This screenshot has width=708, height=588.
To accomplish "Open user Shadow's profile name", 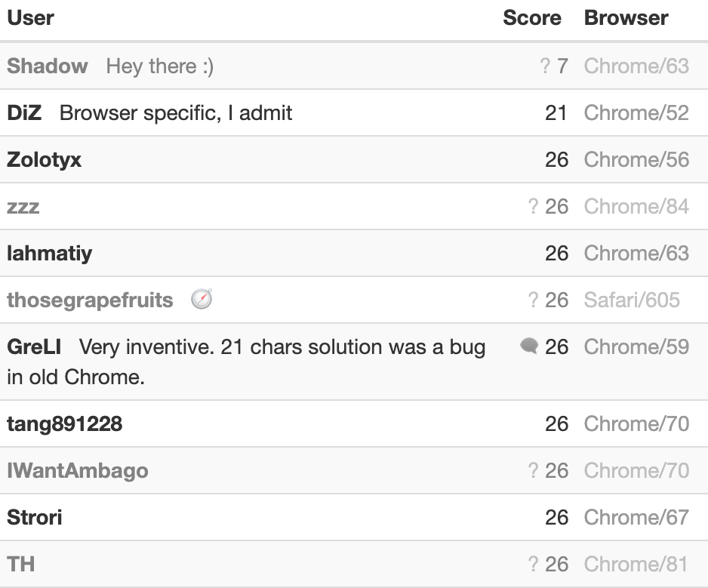I will tap(48, 66).
